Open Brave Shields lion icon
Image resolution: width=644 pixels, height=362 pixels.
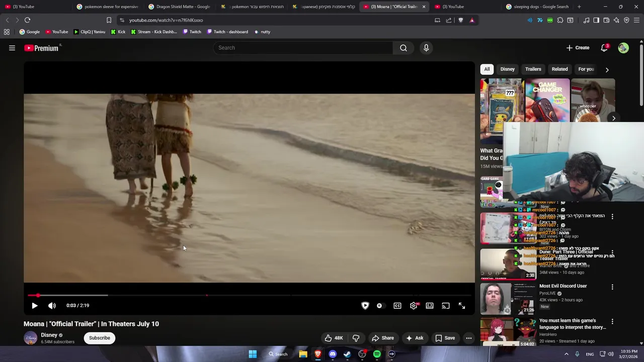pos(460,20)
